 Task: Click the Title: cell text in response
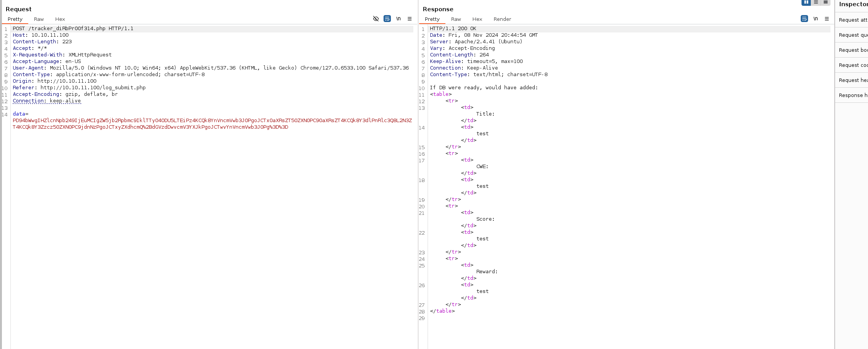[x=486, y=114]
